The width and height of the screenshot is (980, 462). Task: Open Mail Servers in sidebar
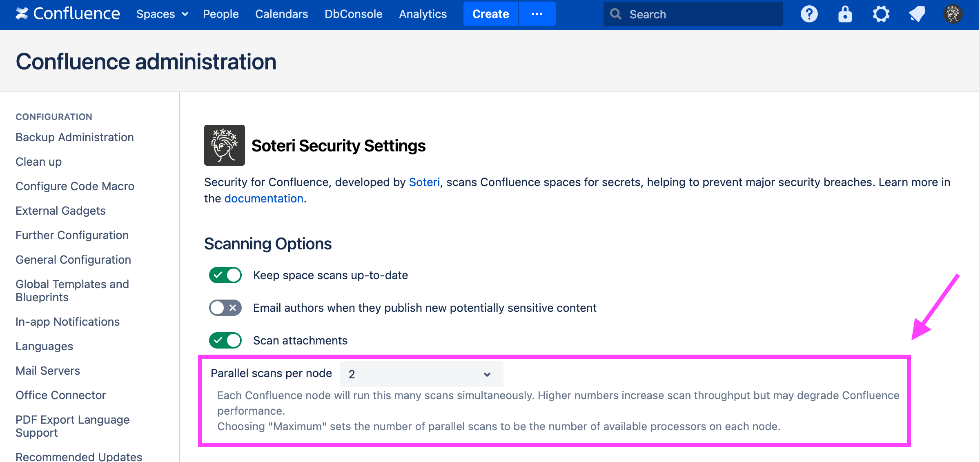coord(48,371)
